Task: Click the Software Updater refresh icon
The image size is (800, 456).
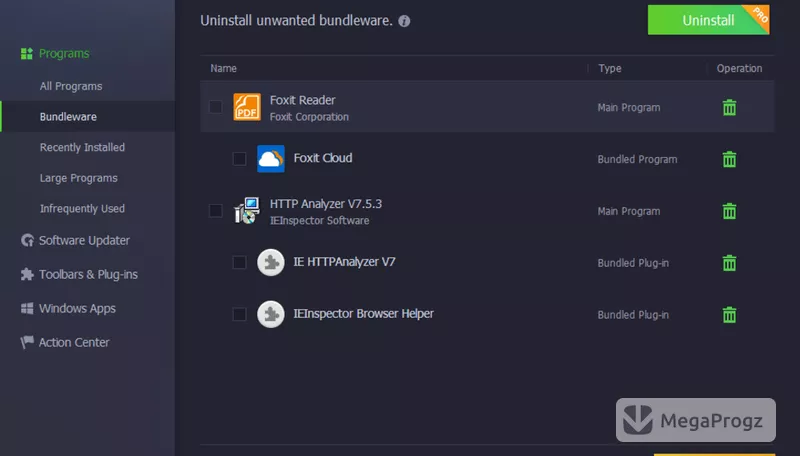Action: click(x=27, y=240)
